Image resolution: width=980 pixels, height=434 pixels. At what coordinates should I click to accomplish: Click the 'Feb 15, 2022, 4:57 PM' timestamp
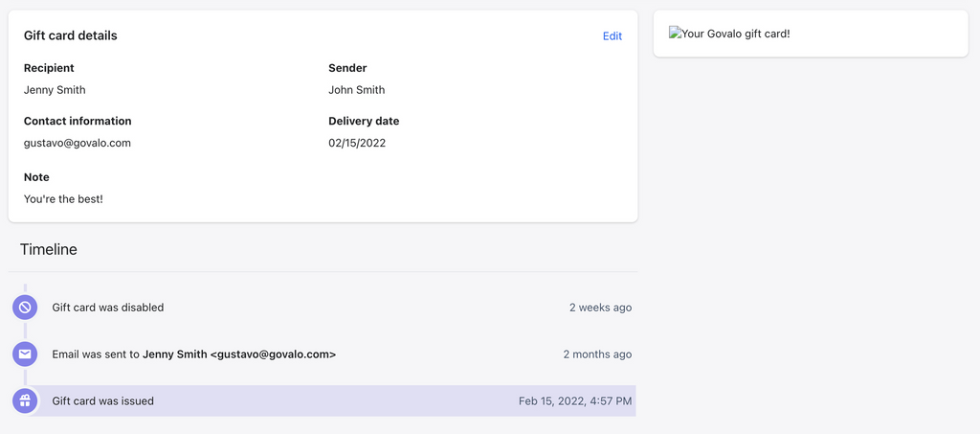(574, 401)
